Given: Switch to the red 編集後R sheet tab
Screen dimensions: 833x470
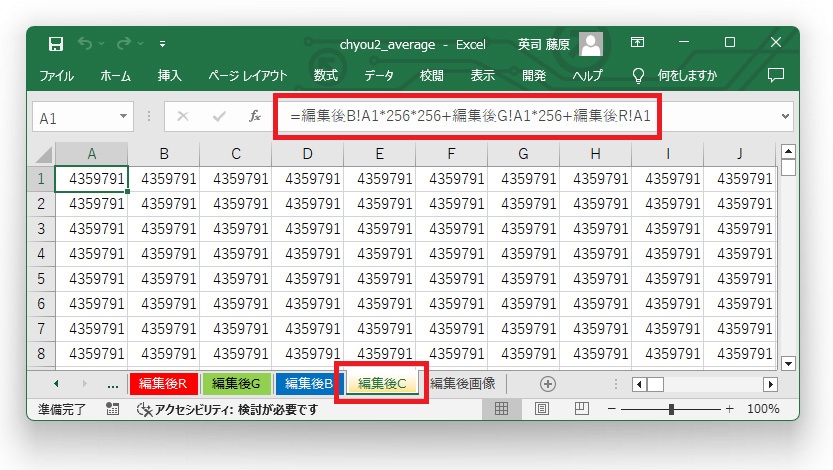Looking at the screenshot, I should [x=164, y=383].
